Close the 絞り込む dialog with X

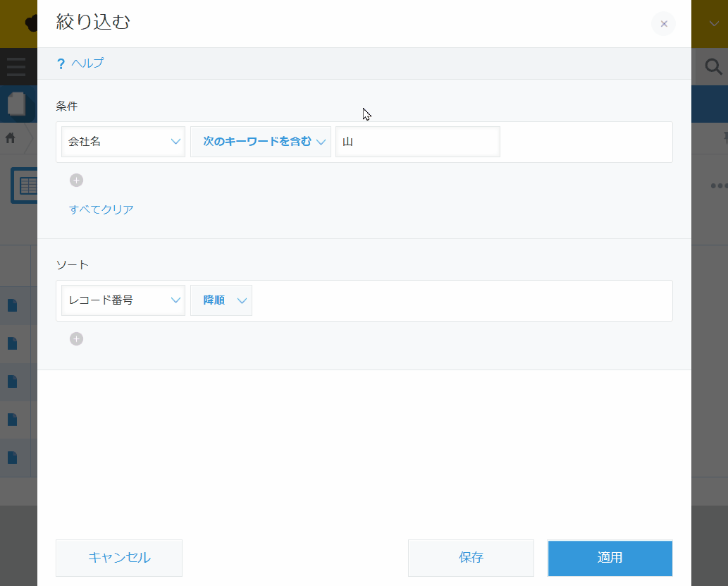point(663,24)
